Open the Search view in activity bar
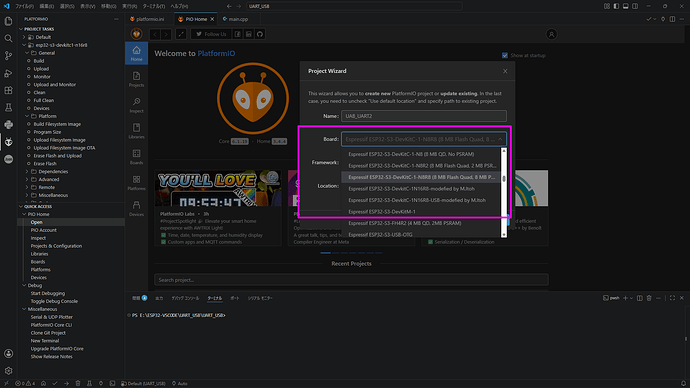Screen dimensions: 690x388 (8, 38)
